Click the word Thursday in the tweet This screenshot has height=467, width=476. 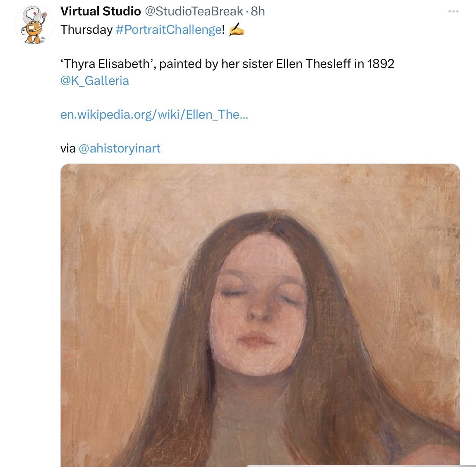(x=86, y=29)
